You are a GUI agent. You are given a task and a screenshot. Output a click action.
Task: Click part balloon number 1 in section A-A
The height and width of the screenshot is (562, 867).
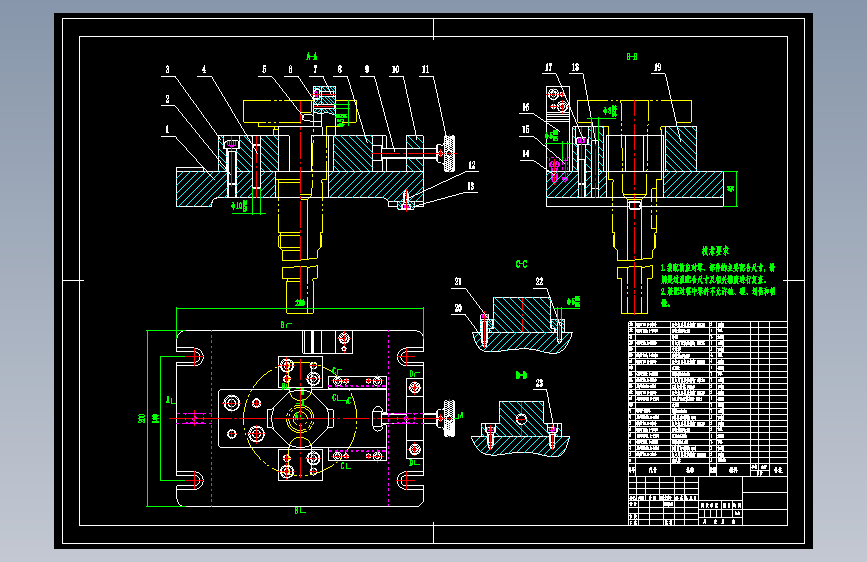coord(168,129)
